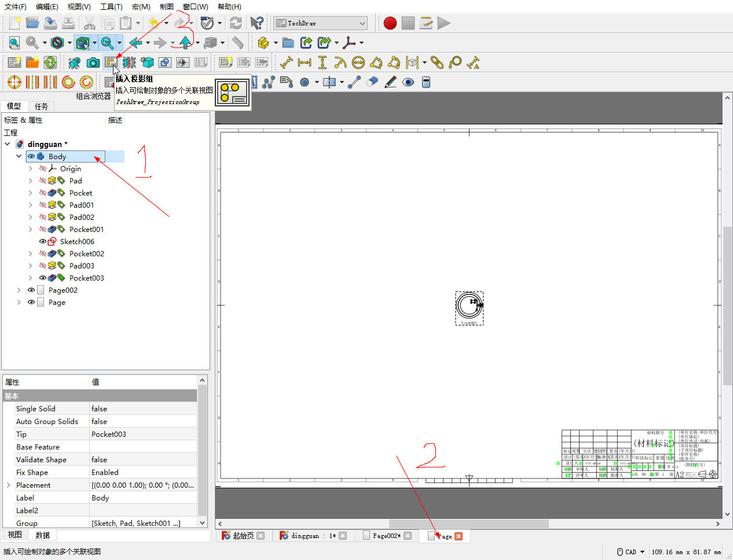Viewport: 733px width, 560px height.
Task: Switch to the Page002 document tab
Action: coord(387,536)
